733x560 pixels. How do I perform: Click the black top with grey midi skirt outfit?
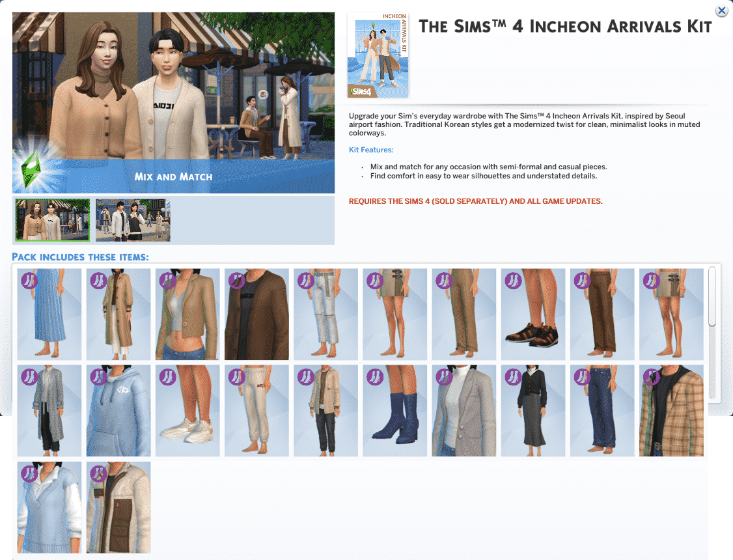pyautogui.click(x=533, y=410)
